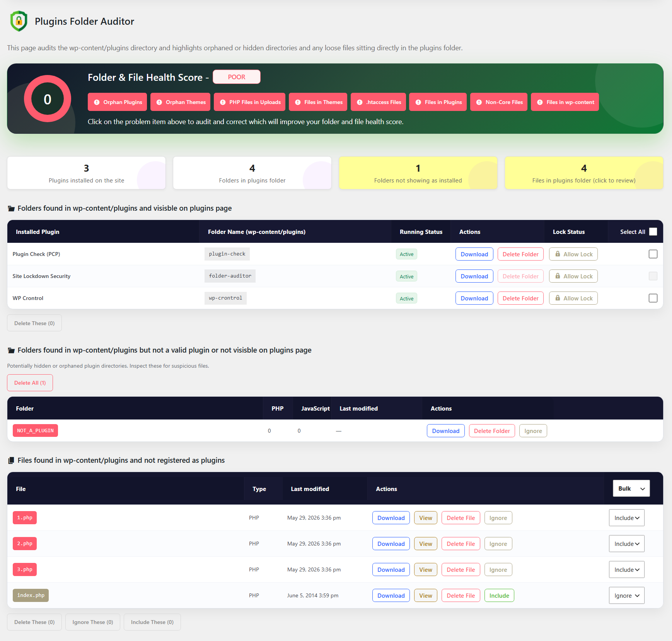Viewport: 672px width, 641px height.
Task: Click folder icon beside not valid plugin heading
Action: (11, 350)
